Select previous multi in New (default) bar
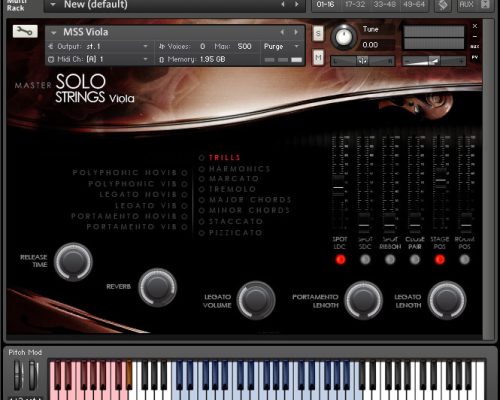 point(283,4)
